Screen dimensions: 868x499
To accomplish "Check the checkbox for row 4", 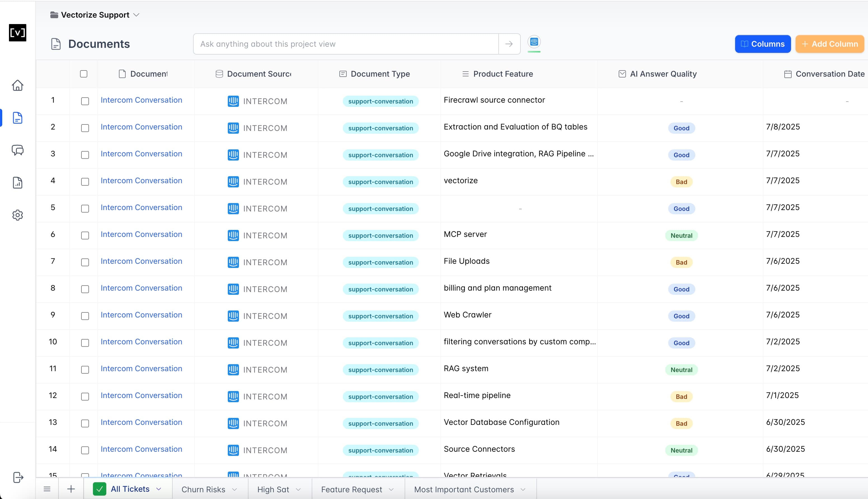I will pyautogui.click(x=85, y=182).
